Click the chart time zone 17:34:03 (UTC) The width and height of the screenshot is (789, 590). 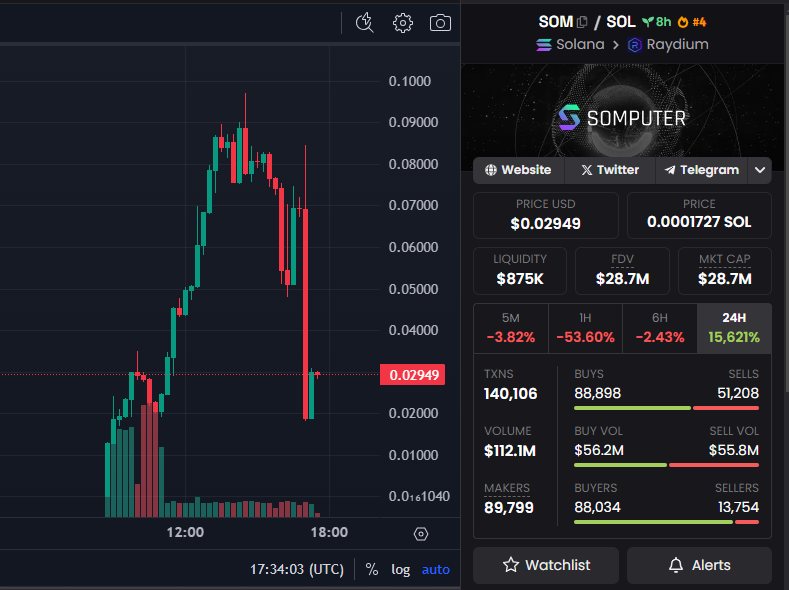point(297,569)
